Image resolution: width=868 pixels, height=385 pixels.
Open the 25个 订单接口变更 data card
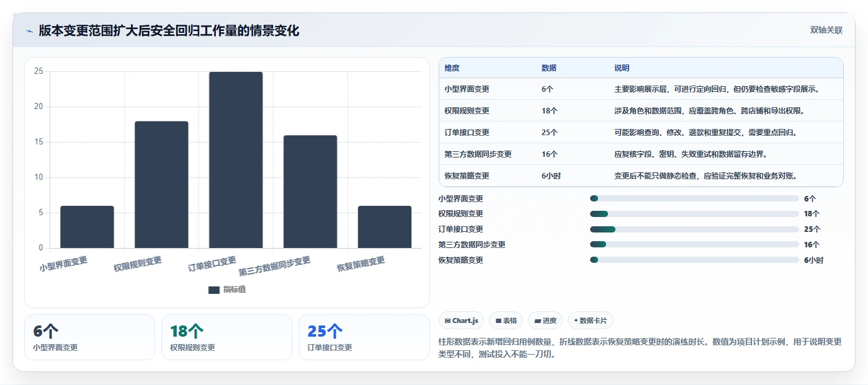pos(364,337)
